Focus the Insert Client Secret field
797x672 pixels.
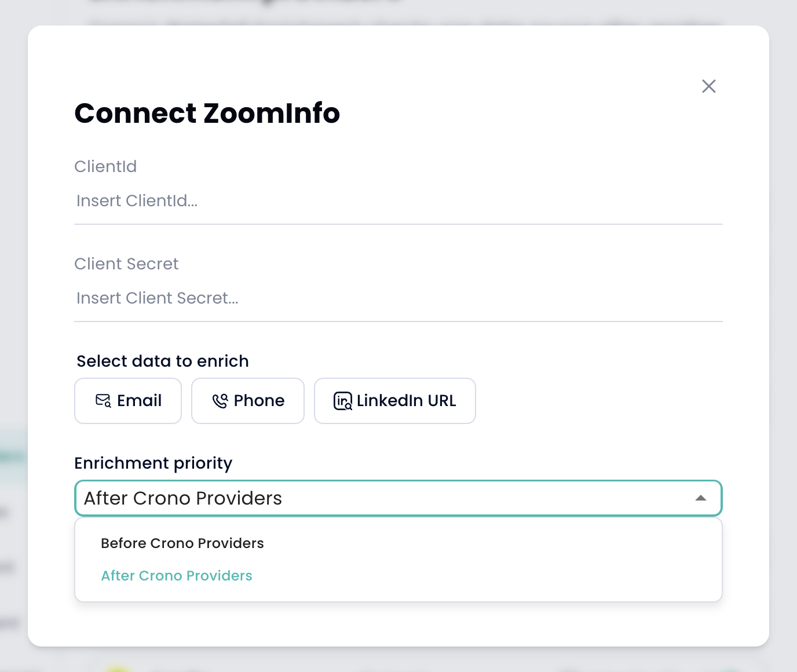pyautogui.click(x=397, y=298)
